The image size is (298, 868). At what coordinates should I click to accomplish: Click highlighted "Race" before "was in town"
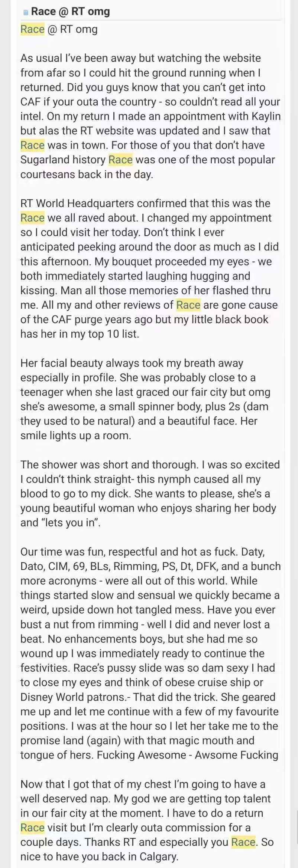[32, 145]
